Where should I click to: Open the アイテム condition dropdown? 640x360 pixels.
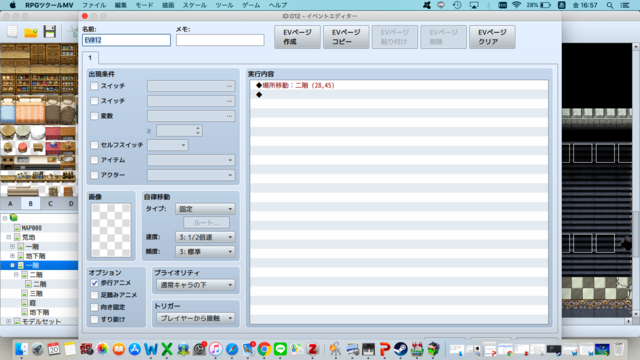(191, 160)
